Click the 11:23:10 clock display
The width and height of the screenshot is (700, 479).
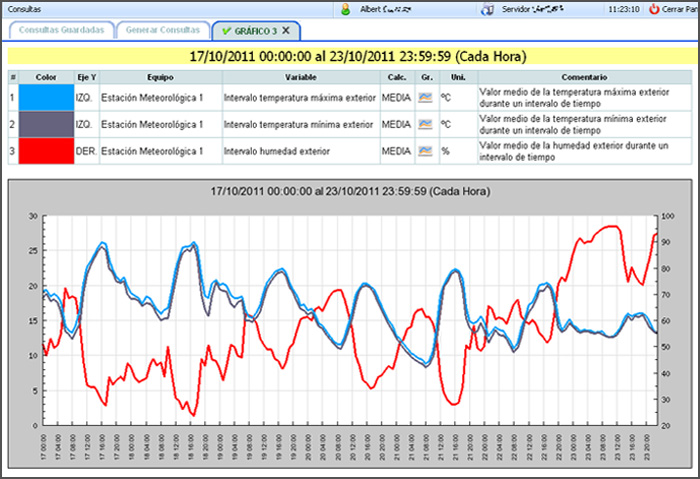(x=624, y=9)
